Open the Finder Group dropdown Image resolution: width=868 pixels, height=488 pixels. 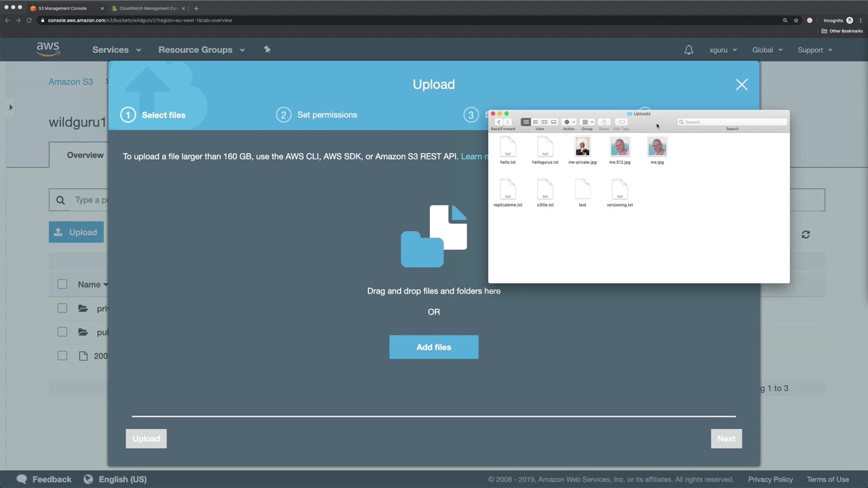tap(587, 122)
